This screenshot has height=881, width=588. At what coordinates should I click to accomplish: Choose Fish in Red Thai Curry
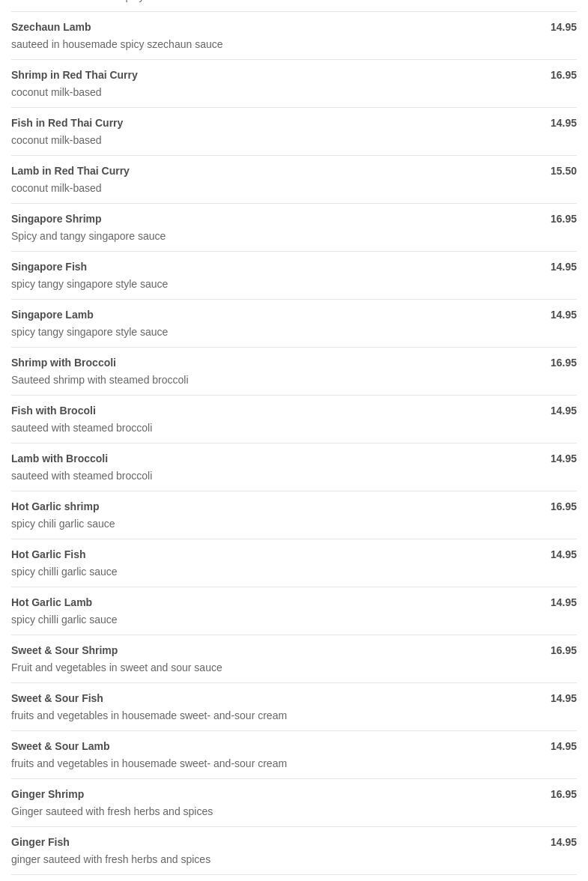point(67,123)
